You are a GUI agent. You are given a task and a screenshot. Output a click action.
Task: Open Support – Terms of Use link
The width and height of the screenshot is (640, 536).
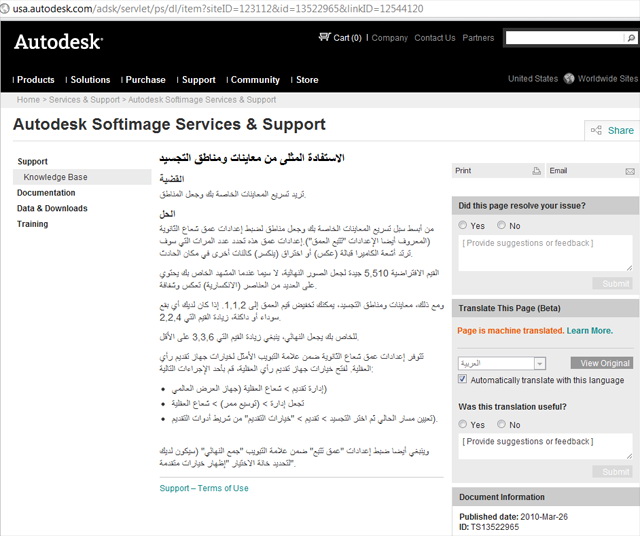(x=204, y=488)
